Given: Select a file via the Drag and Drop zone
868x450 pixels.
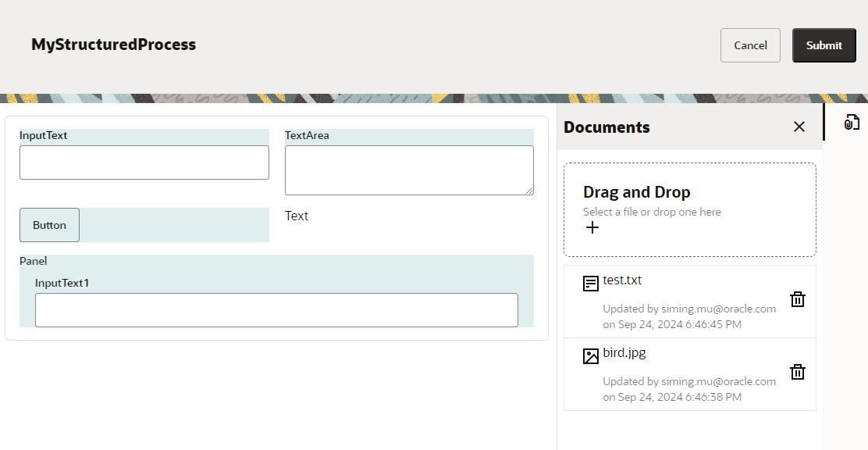Looking at the screenshot, I should 689,209.
